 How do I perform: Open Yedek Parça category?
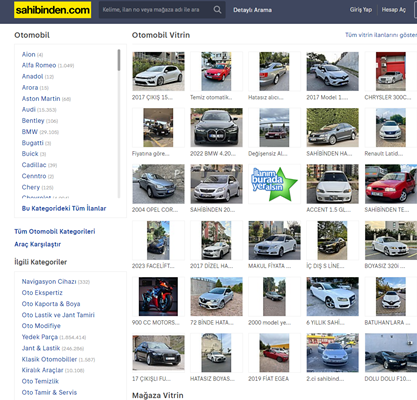(x=40, y=337)
